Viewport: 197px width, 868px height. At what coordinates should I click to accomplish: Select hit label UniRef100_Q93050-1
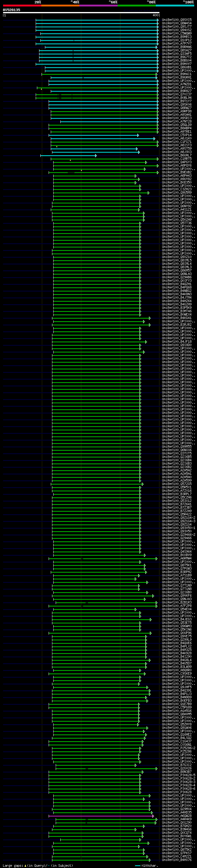click(x=179, y=528)
